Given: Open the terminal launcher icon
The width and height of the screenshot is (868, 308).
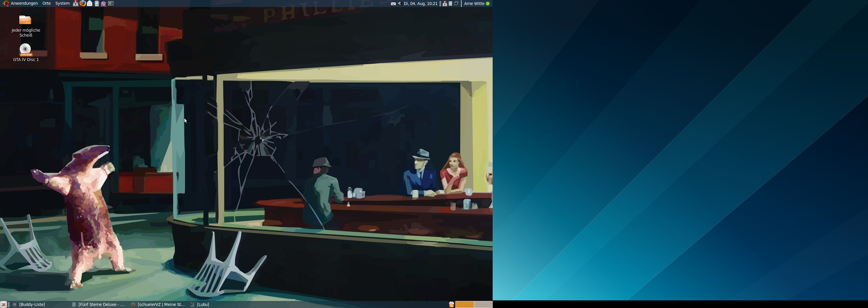Looking at the screenshot, I should tap(111, 3).
